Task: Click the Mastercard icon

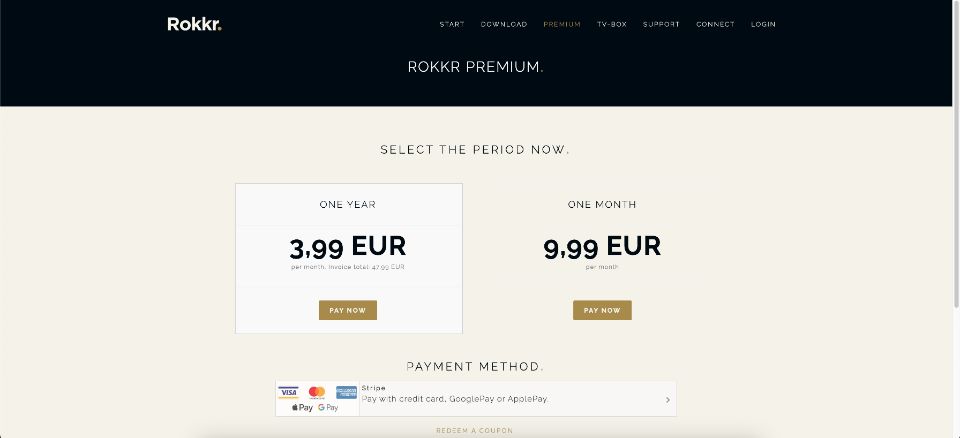Action: (317, 392)
